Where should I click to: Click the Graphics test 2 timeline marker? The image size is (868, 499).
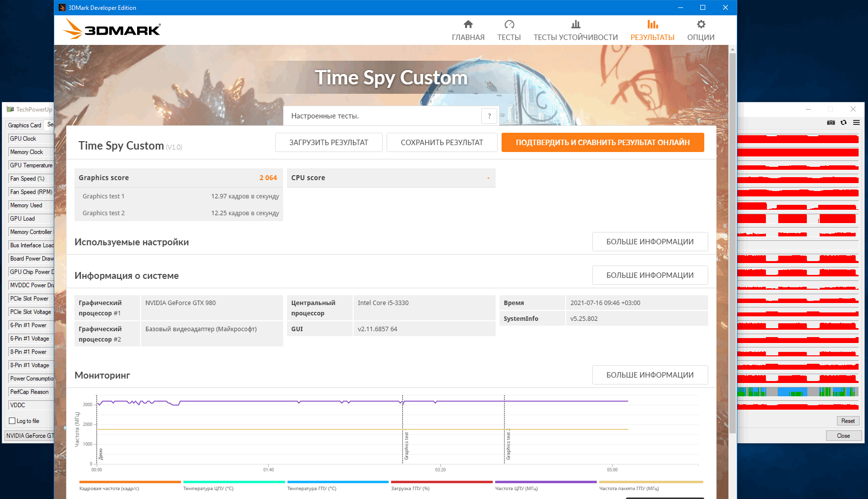[x=508, y=445]
